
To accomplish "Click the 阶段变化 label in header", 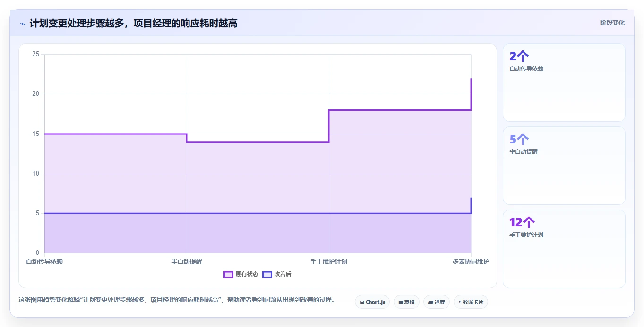I will click(612, 23).
